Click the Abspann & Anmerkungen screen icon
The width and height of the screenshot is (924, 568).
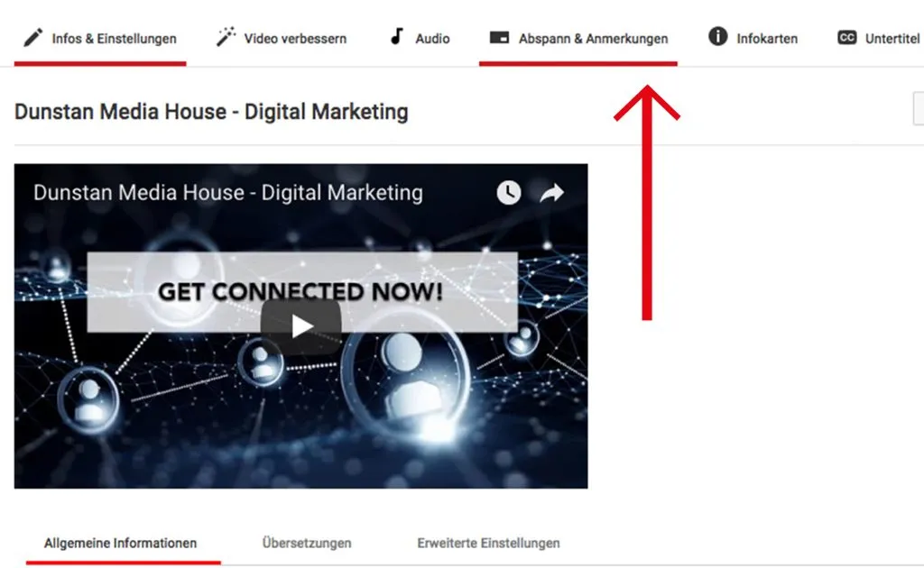[499, 38]
